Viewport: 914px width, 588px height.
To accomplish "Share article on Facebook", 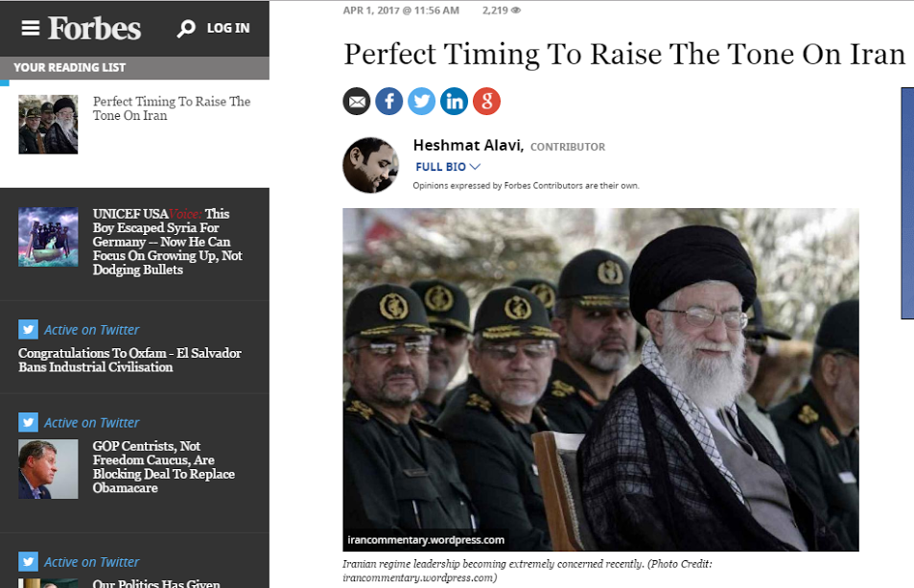I will 388,102.
